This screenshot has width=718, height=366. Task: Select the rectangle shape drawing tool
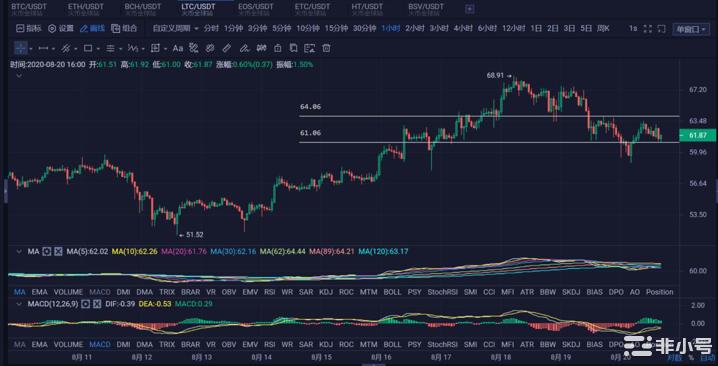point(88,48)
